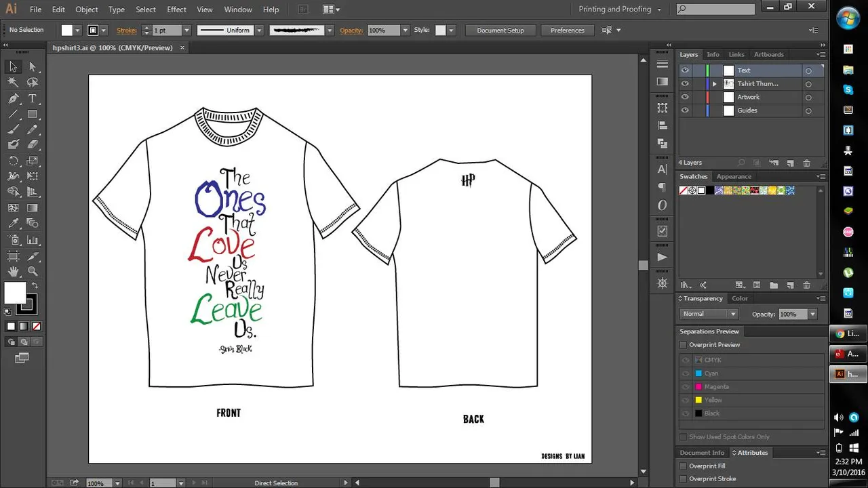The image size is (868, 488).
Task: Select the Direct Selection tool
Action: tap(32, 66)
